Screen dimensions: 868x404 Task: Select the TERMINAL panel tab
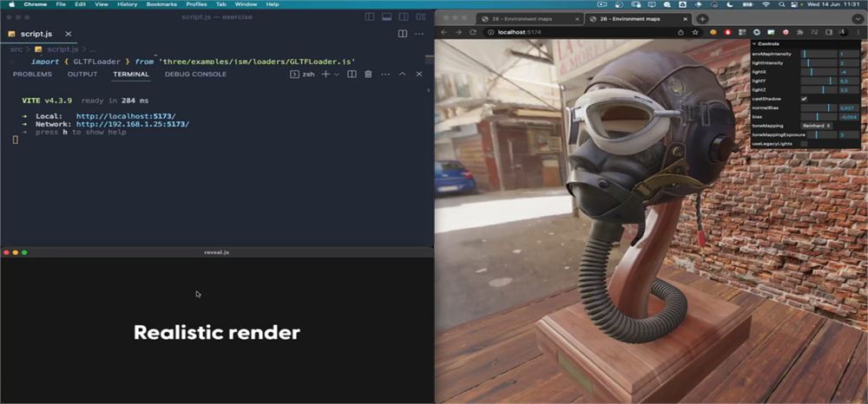tap(131, 74)
